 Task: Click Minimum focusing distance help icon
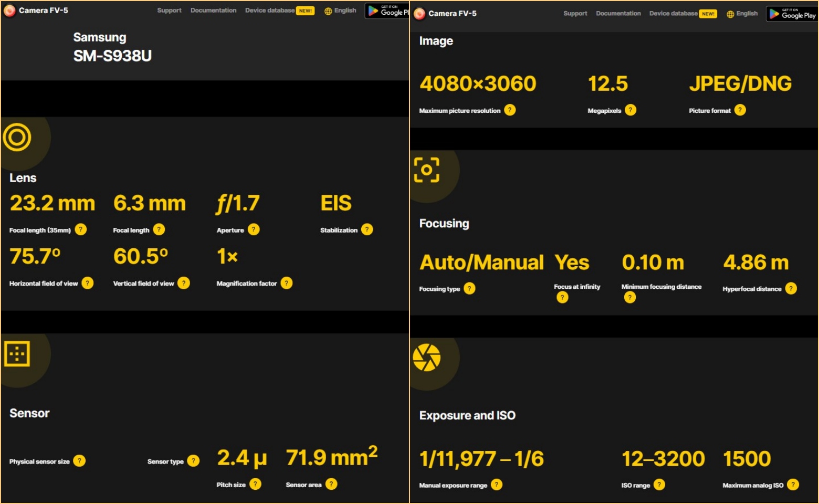630,298
